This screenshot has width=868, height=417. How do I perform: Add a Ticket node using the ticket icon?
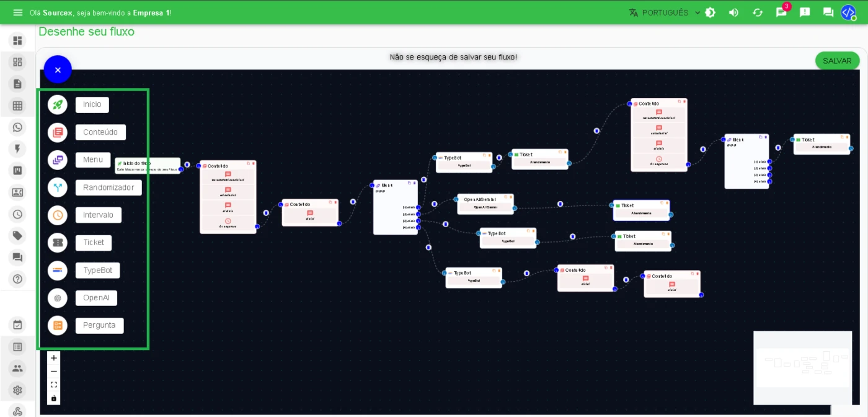coord(58,243)
